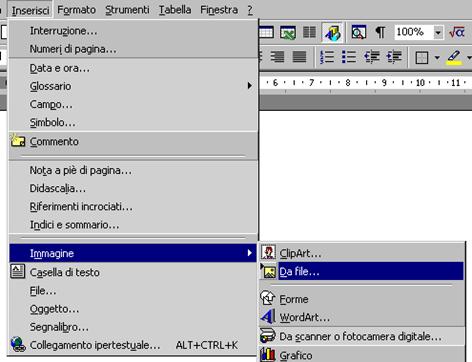Screen dimensions: 472x362
Task: Select Riferimenti incrociati... entry
Action: 133,207
